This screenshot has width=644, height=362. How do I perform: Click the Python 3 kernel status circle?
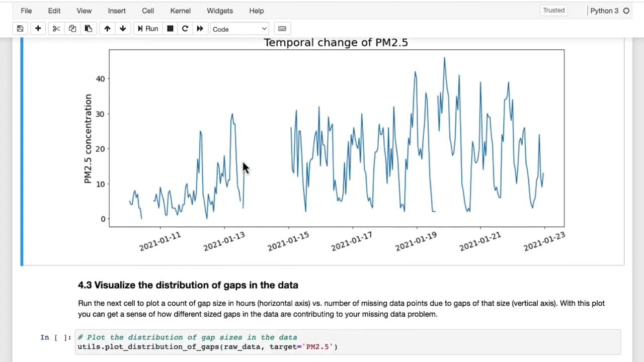tap(626, 11)
